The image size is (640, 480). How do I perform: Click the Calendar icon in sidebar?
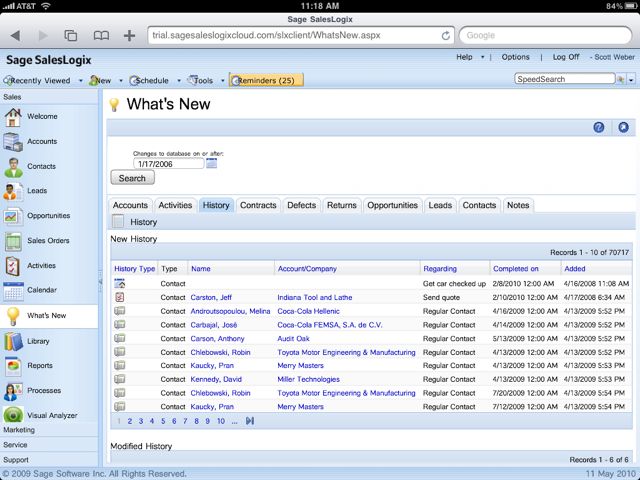click(13, 291)
